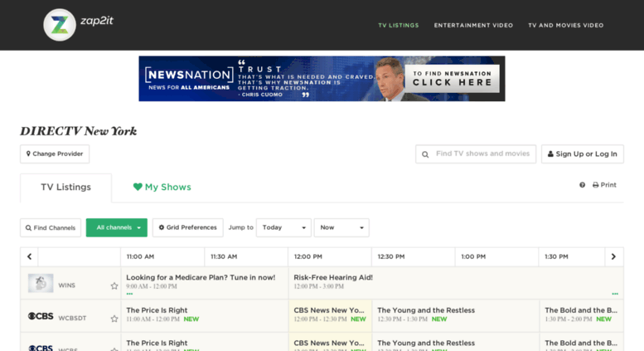Open Grid Preferences
The width and height of the screenshot is (644, 351).
tap(187, 227)
